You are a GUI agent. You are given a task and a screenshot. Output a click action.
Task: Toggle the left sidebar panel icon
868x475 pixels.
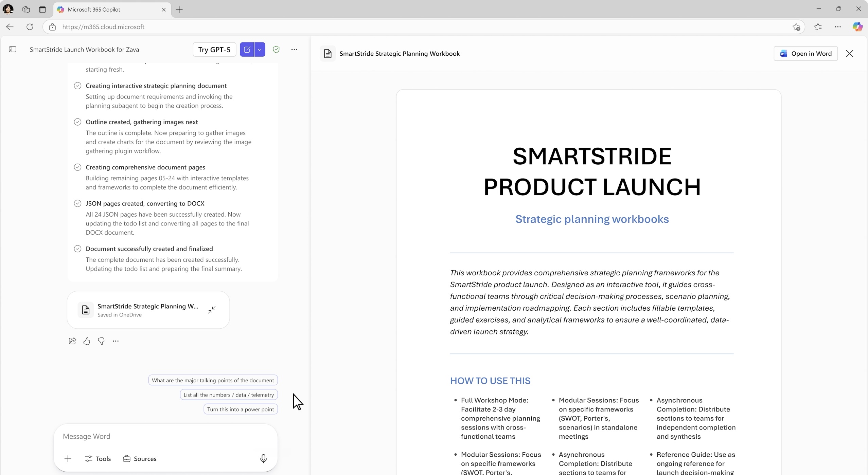tap(13, 50)
